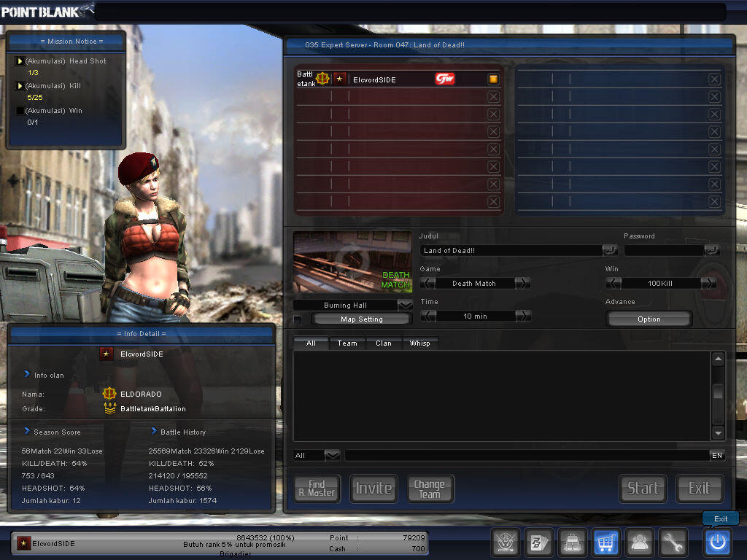Confirm room title with the Judul enter icon
The image size is (747, 560).
pos(609,249)
